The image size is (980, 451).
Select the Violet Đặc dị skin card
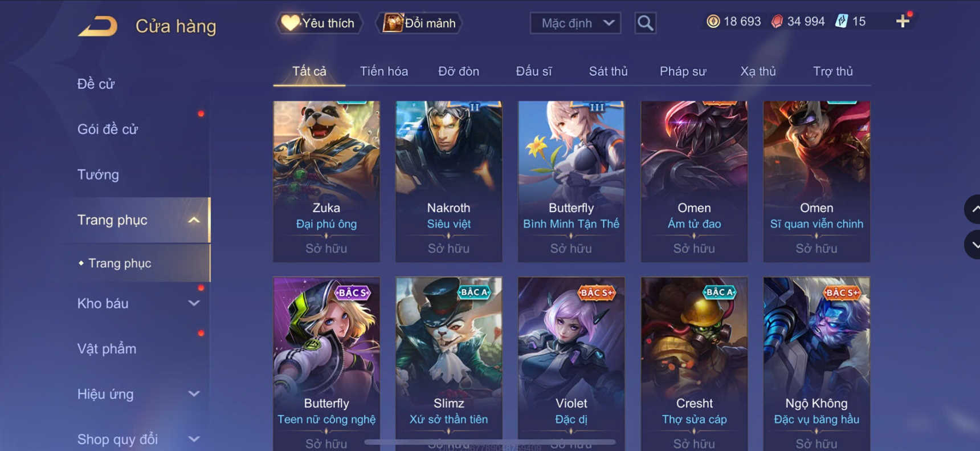pos(571,363)
